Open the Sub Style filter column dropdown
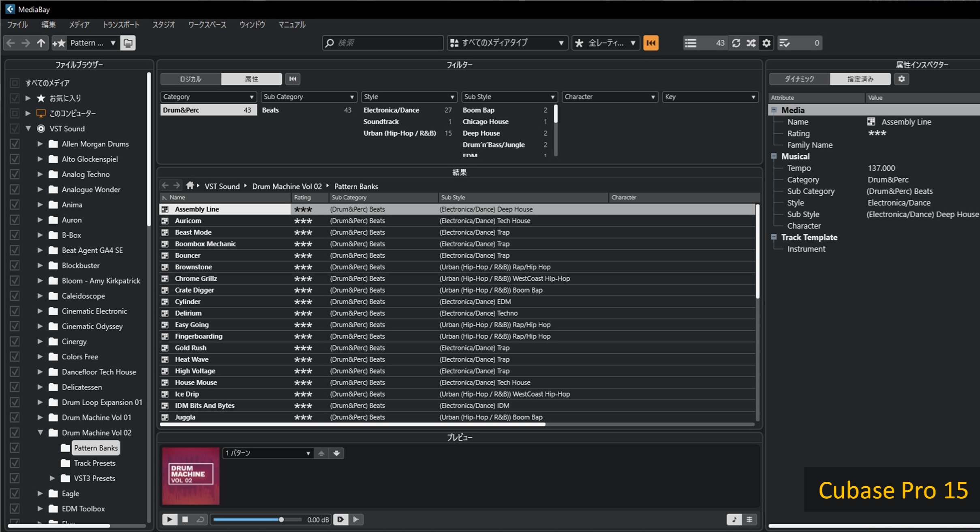980x532 pixels. pyautogui.click(x=509, y=97)
